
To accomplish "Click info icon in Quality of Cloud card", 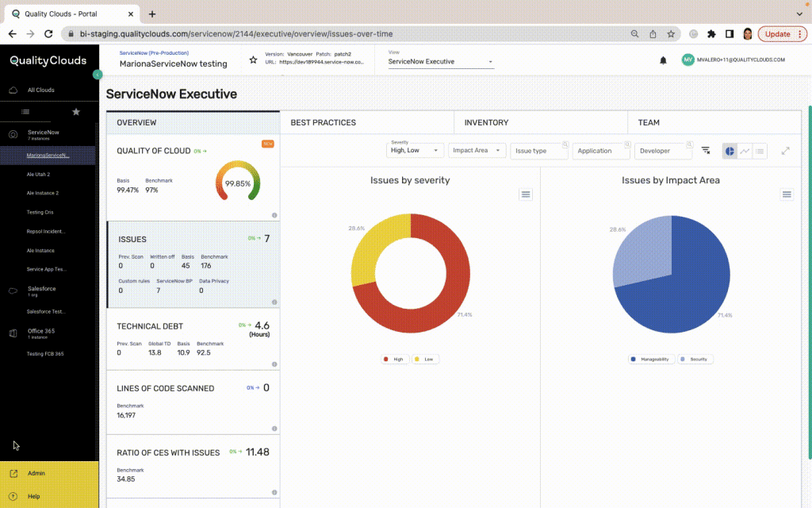I will (x=274, y=215).
